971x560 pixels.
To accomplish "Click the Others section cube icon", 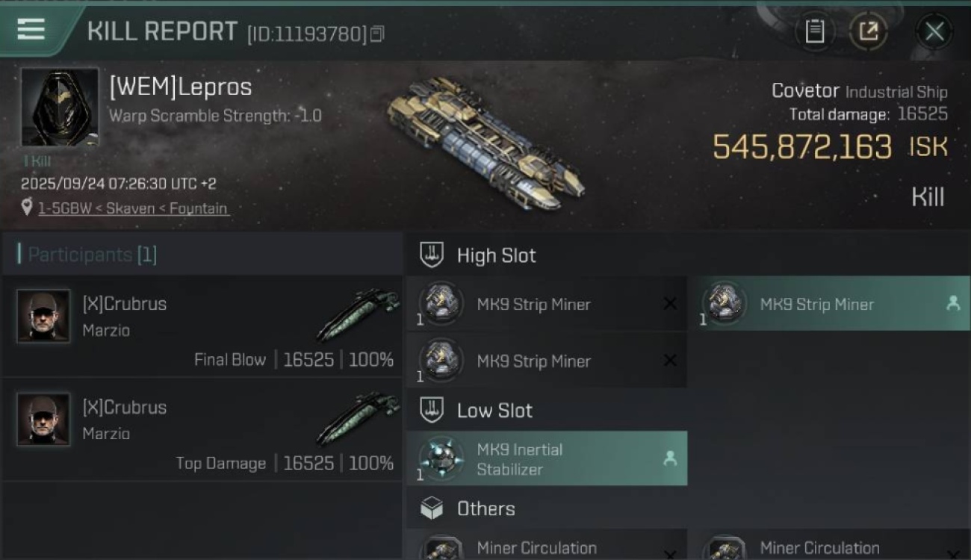I will coord(432,508).
